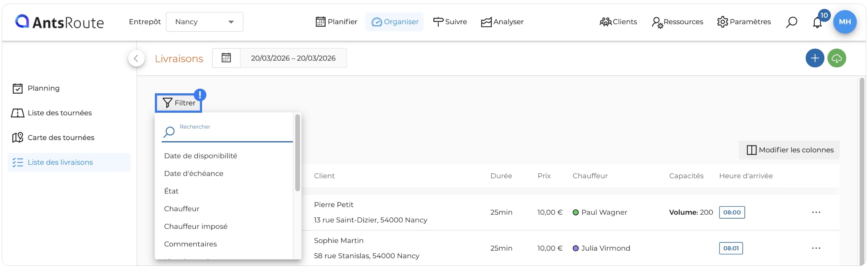Select the date range 20/03/2026 field
This screenshot has height=268, width=868.
point(293,58)
